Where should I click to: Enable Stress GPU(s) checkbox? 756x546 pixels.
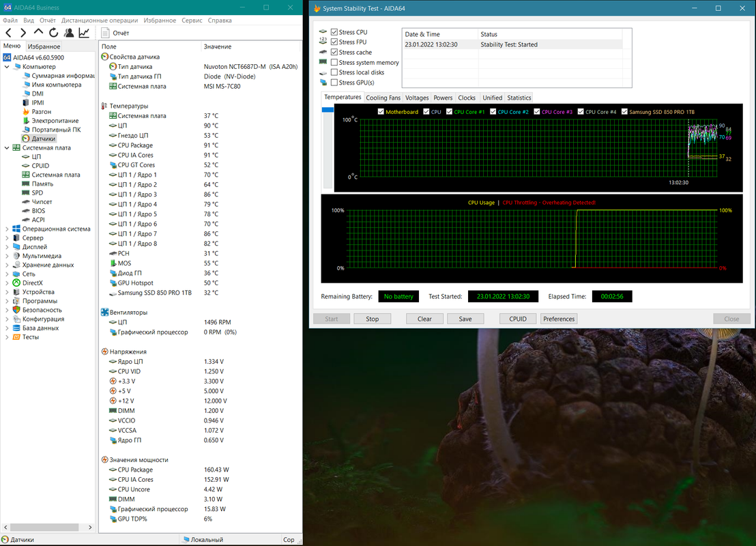click(x=334, y=83)
